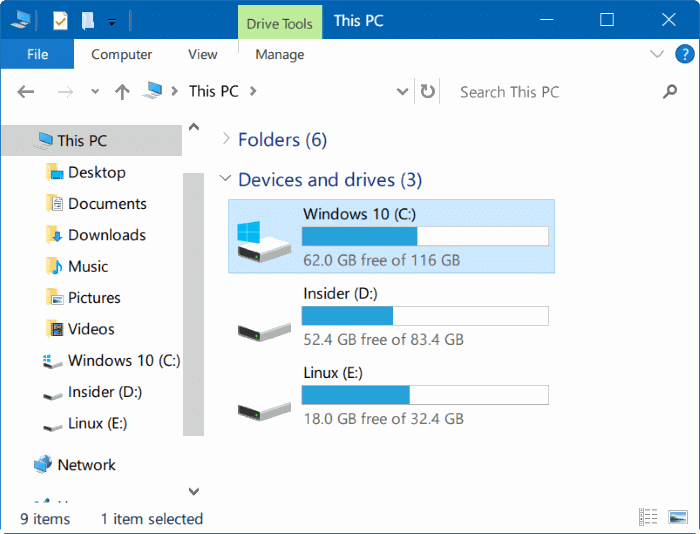The image size is (700, 534).
Task: Open Desktop in the navigation pane
Action: coord(96,172)
